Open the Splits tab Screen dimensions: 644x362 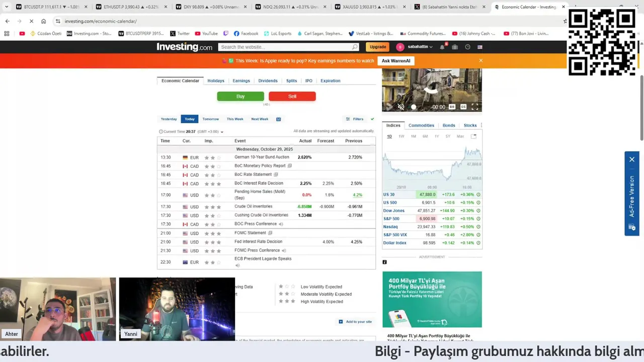pyautogui.click(x=291, y=80)
